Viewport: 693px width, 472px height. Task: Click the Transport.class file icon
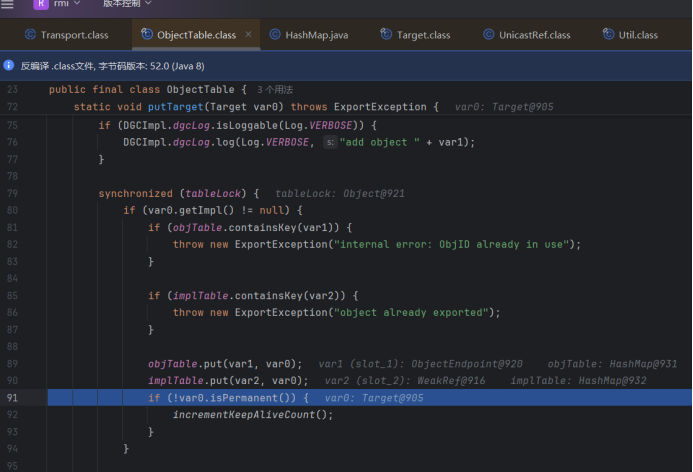tap(30, 35)
